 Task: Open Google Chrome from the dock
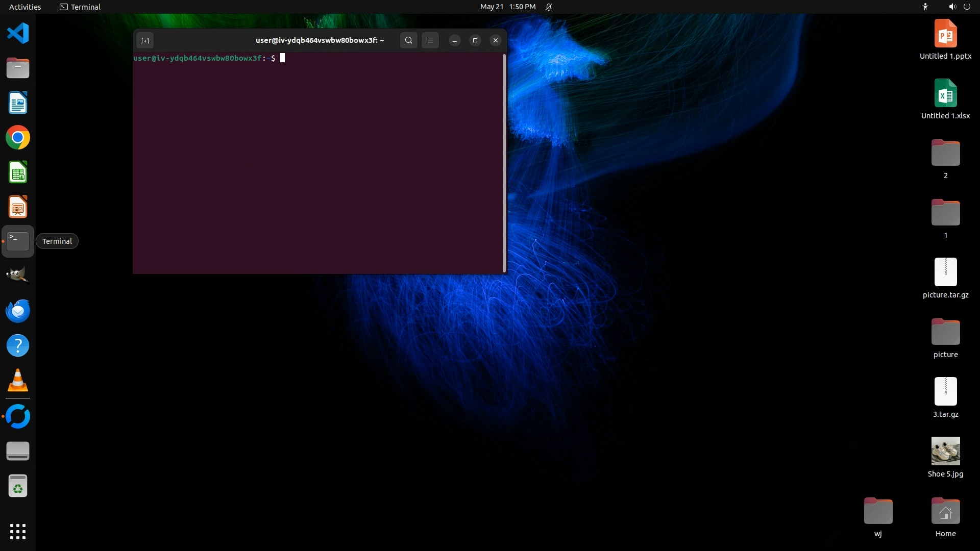18,138
